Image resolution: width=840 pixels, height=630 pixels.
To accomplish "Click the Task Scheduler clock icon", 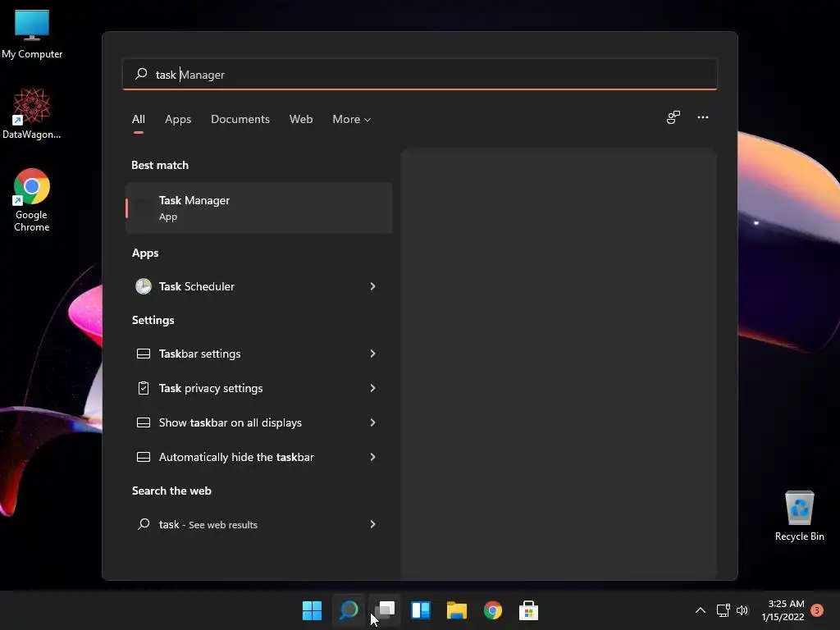I will pyautogui.click(x=143, y=286).
